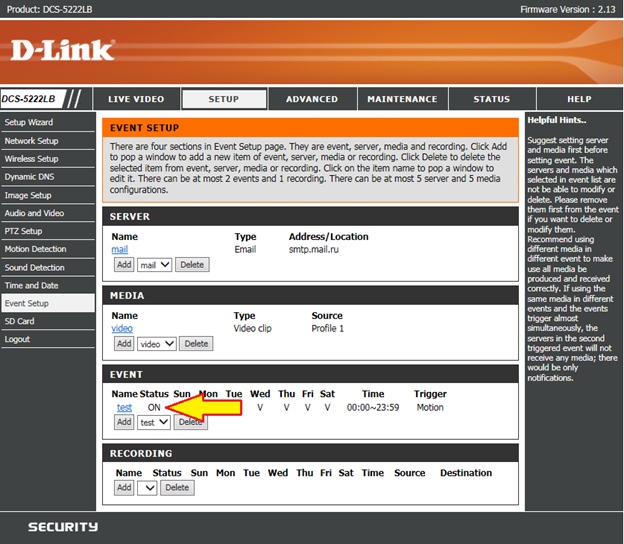The image size is (624, 544).
Task: Open the video media link
Action: click(122, 328)
